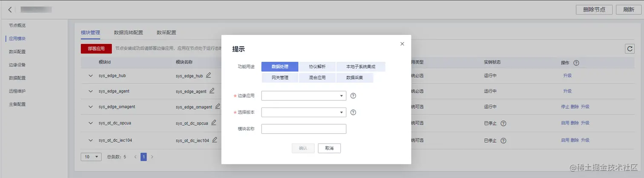This screenshot has height=178, width=644.
Task: Switch to 模块管理 tab
Action: pyautogui.click(x=90, y=32)
